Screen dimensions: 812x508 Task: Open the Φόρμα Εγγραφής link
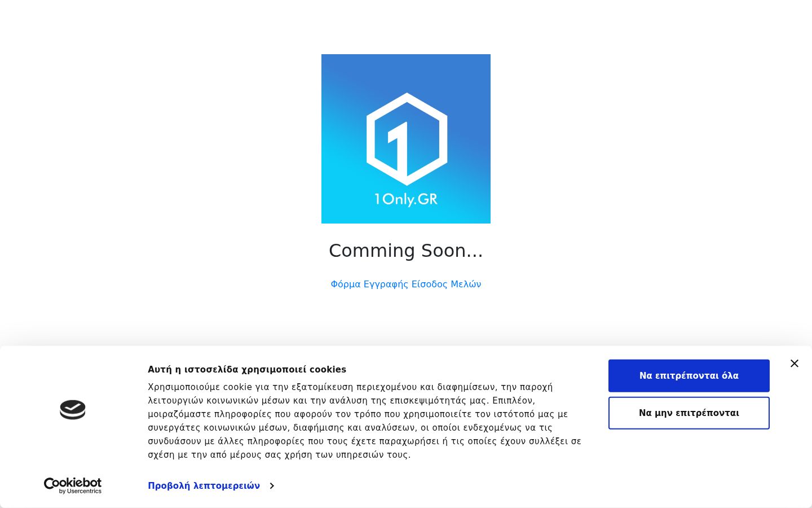pos(369,284)
